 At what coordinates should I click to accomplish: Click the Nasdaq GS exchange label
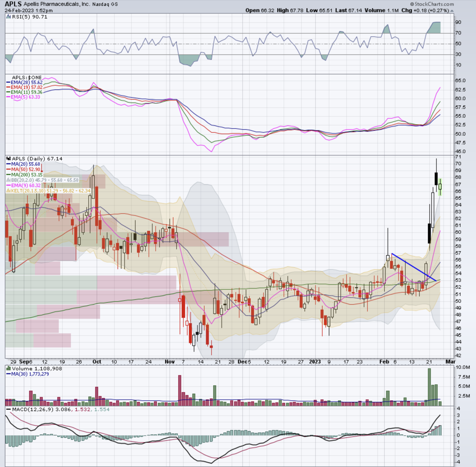(105, 4)
